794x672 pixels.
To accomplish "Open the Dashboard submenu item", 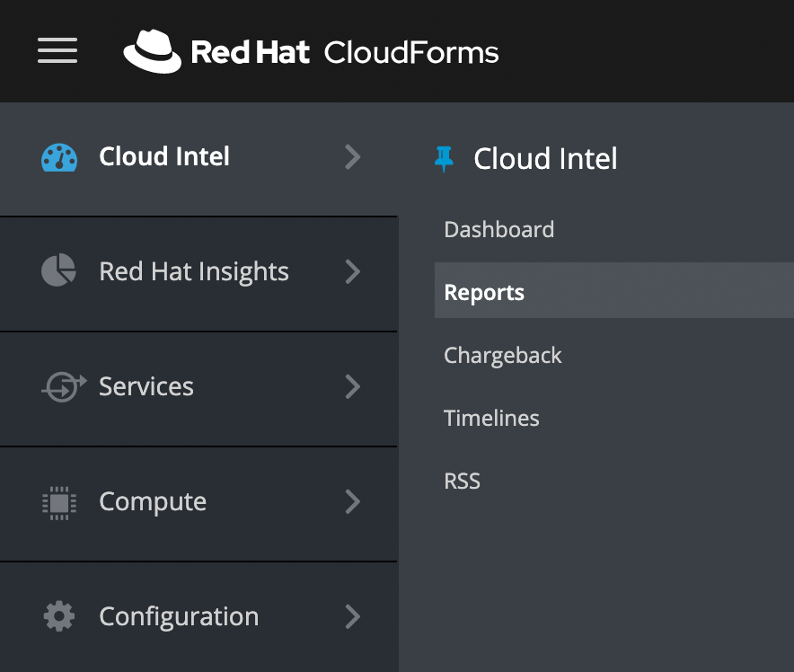I will [498, 230].
